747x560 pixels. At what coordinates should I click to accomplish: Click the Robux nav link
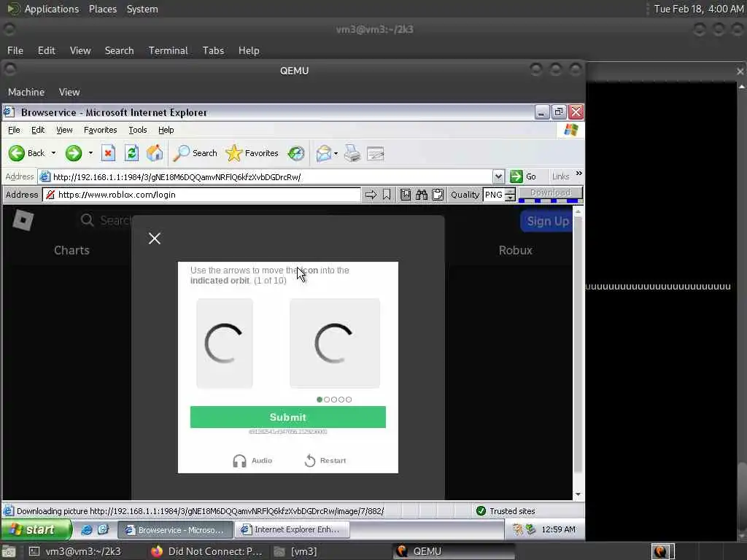pyautogui.click(x=515, y=250)
